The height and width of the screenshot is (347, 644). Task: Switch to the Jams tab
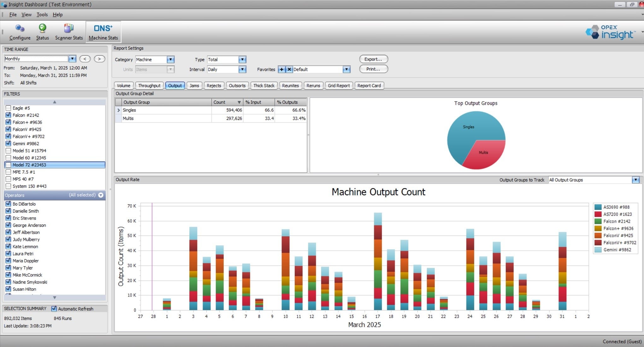pos(194,85)
